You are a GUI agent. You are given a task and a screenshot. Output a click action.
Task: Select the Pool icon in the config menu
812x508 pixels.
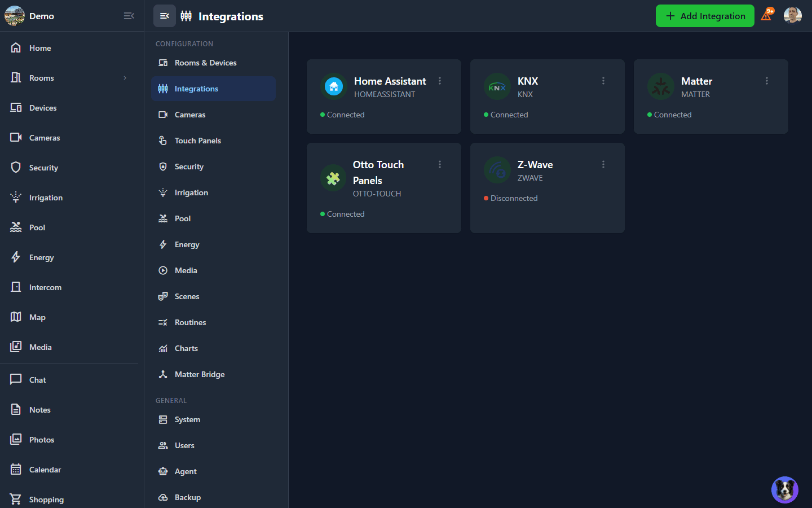[164, 218]
